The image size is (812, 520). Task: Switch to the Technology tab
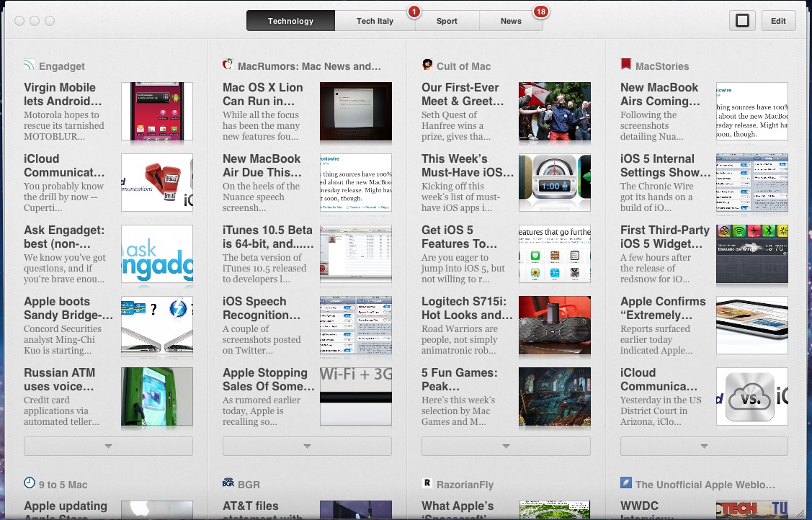click(290, 21)
